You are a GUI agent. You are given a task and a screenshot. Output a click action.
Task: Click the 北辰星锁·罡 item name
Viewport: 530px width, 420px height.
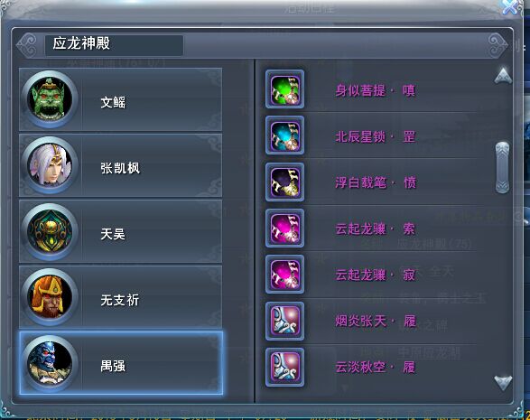376,136
